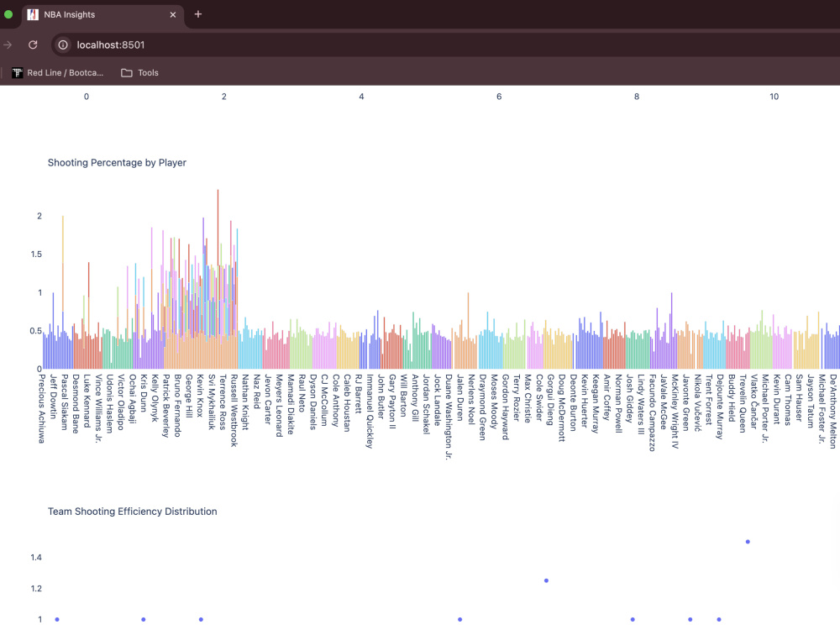This screenshot has height=630, width=840.
Task: Open a new browser tab
Action: [x=197, y=14]
